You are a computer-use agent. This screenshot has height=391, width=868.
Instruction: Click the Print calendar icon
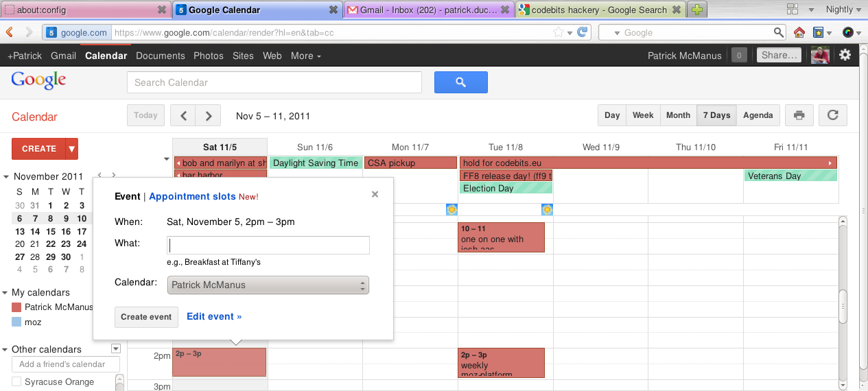pyautogui.click(x=799, y=115)
